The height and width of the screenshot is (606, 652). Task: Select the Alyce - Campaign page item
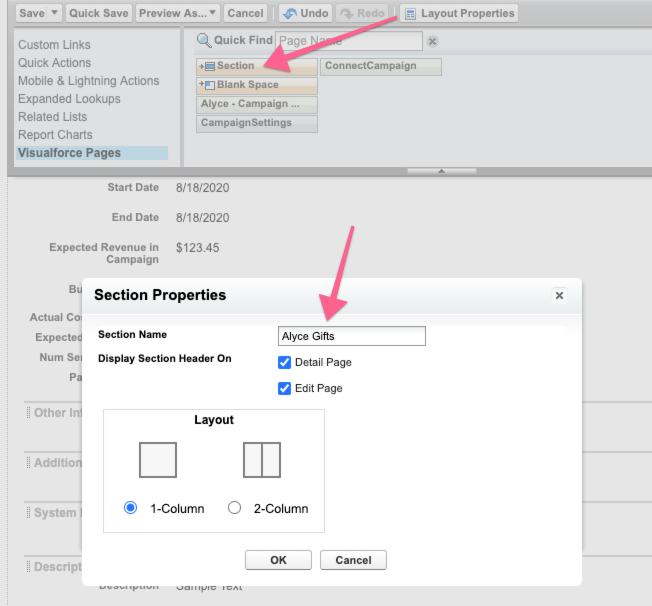[x=257, y=104]
